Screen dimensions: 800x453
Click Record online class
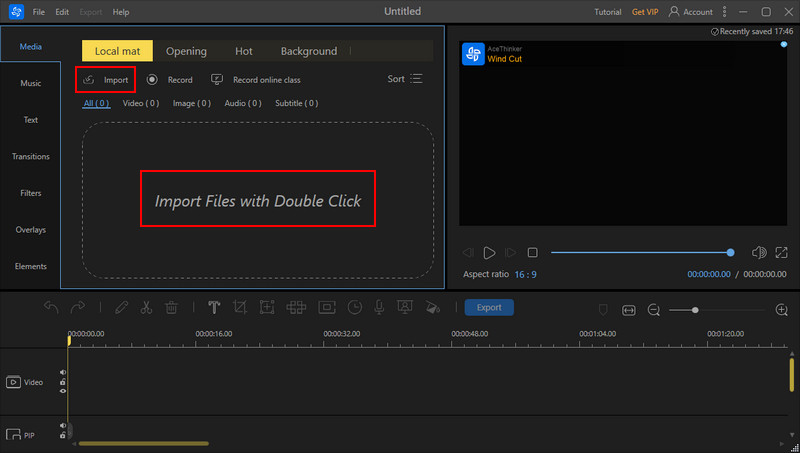[256, 80]
